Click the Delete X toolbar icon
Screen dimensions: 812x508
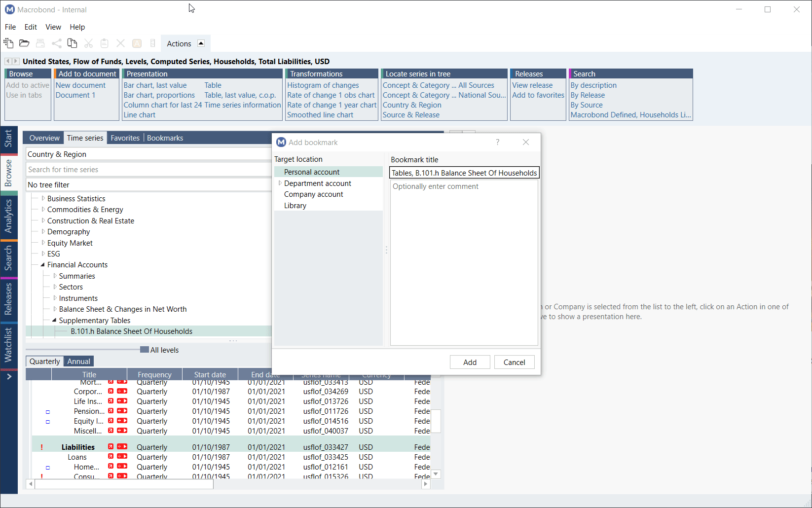[120, 43]
